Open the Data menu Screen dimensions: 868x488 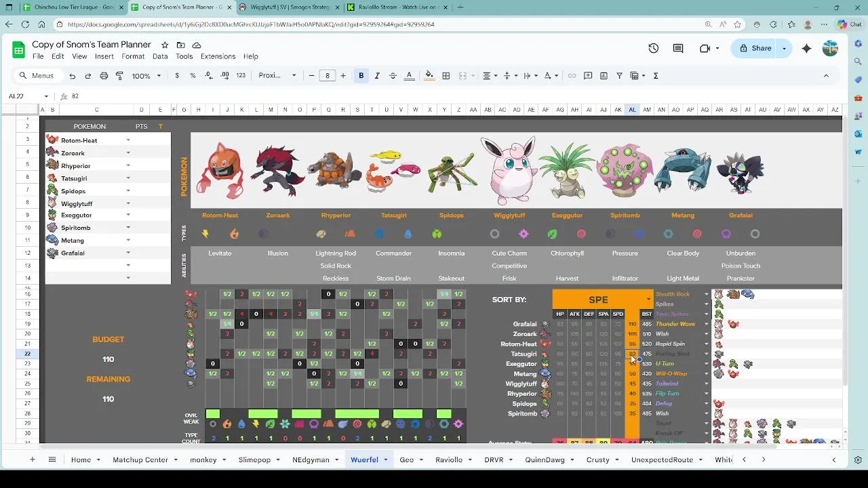[160, 56]
